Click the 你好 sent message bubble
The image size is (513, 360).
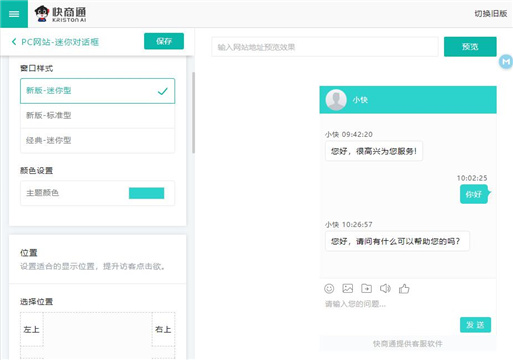[x=474, y=194]
